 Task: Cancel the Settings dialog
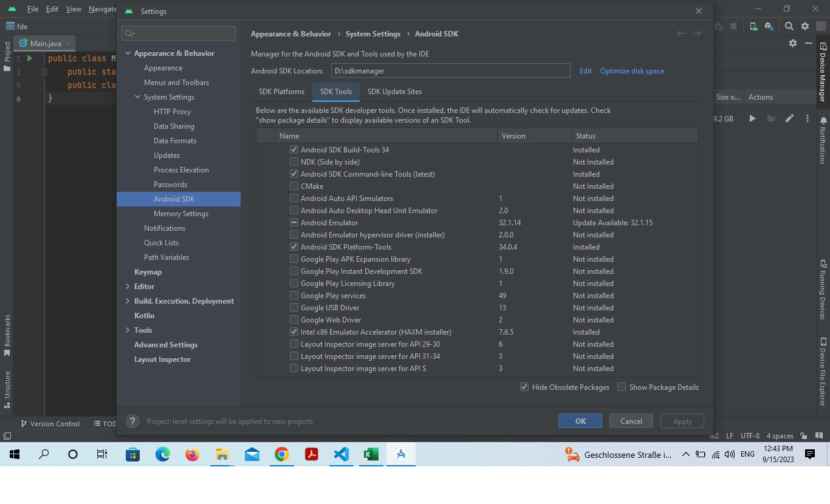coord(631,421)
